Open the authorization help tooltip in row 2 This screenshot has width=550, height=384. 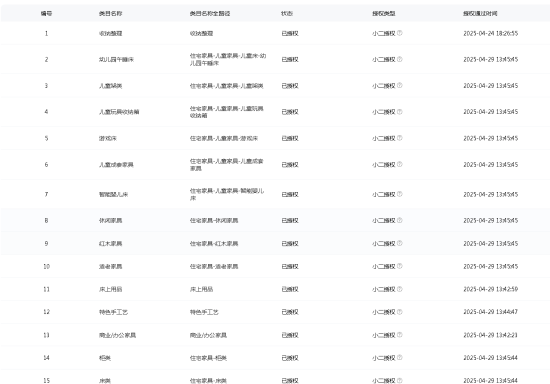coord(400,59)
